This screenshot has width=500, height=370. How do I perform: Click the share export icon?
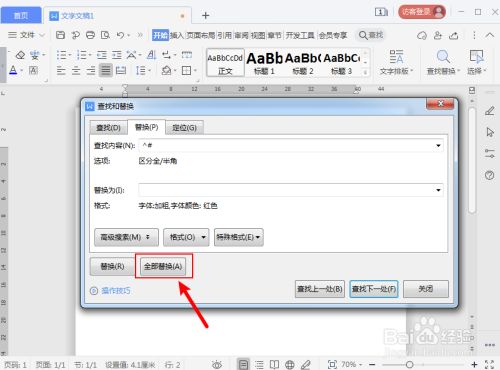pos(453,35)
